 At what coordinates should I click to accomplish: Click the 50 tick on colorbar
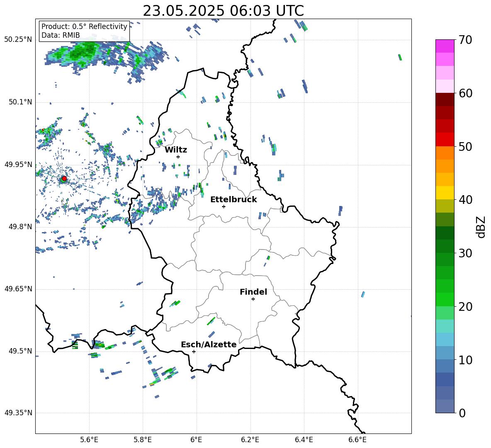[465, 146]
